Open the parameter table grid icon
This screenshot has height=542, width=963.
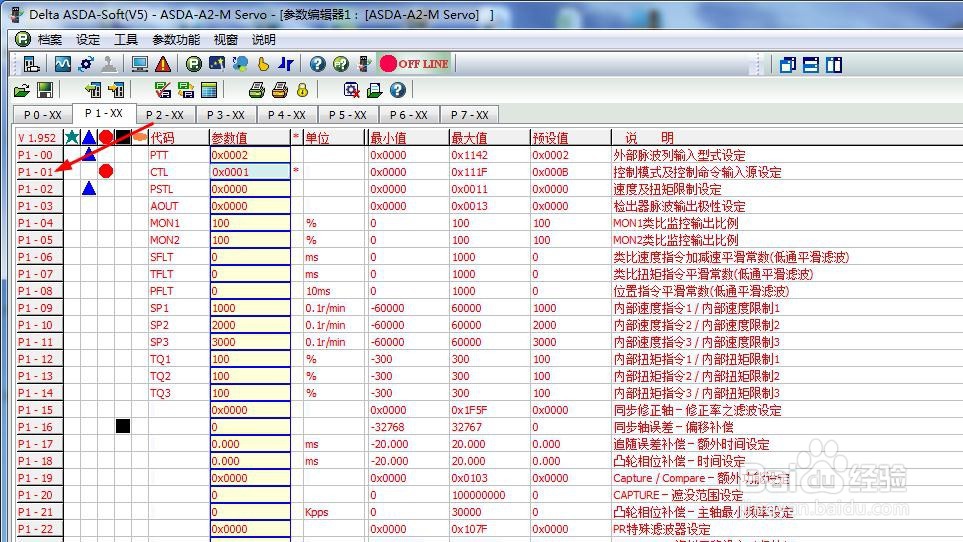[209, 91]
